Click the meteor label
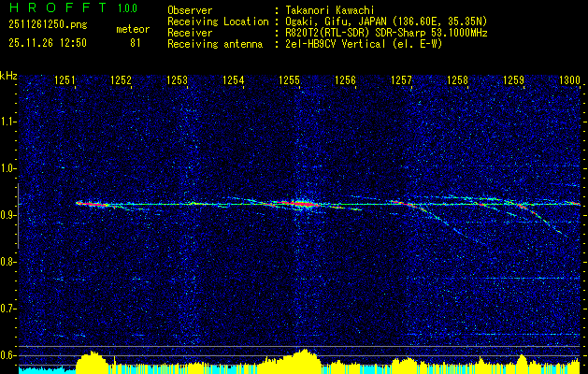The image size is (588, 374). point(133,29)
